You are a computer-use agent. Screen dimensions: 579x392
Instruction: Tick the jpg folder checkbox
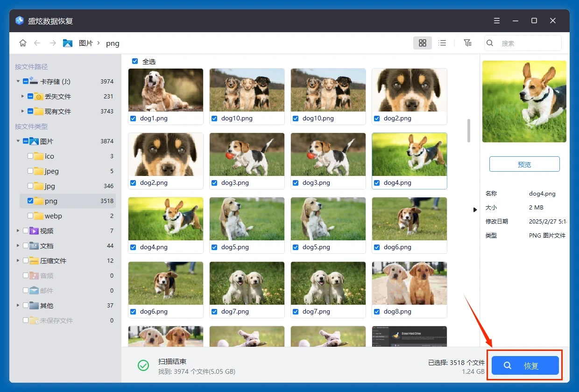tap(30, 186)
